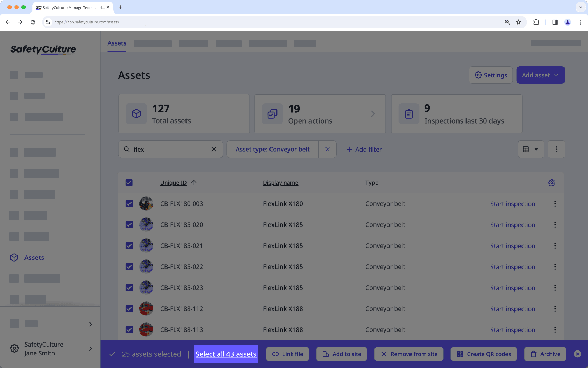Start inspection for CB-FLX188-113

click(x=513, y=329)
